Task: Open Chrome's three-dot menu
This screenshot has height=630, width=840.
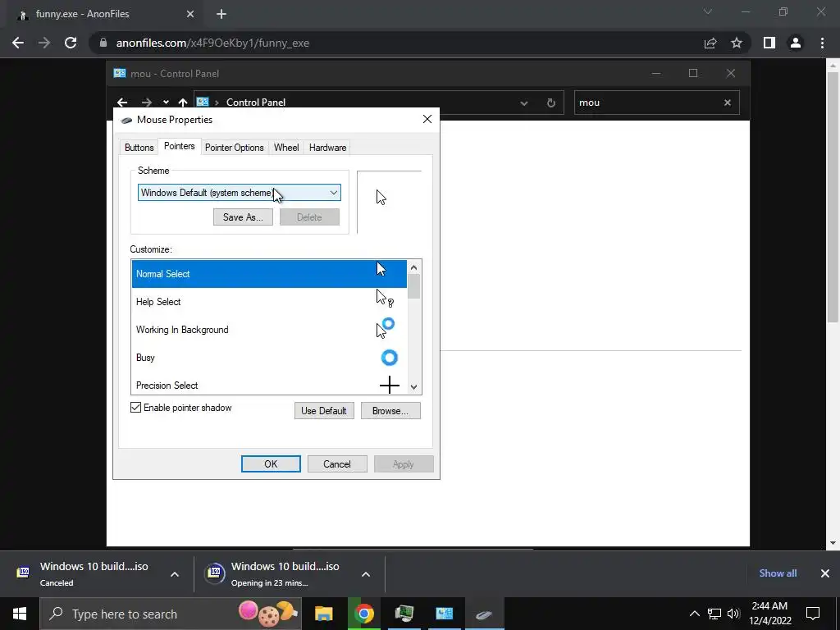Action: 822,43
